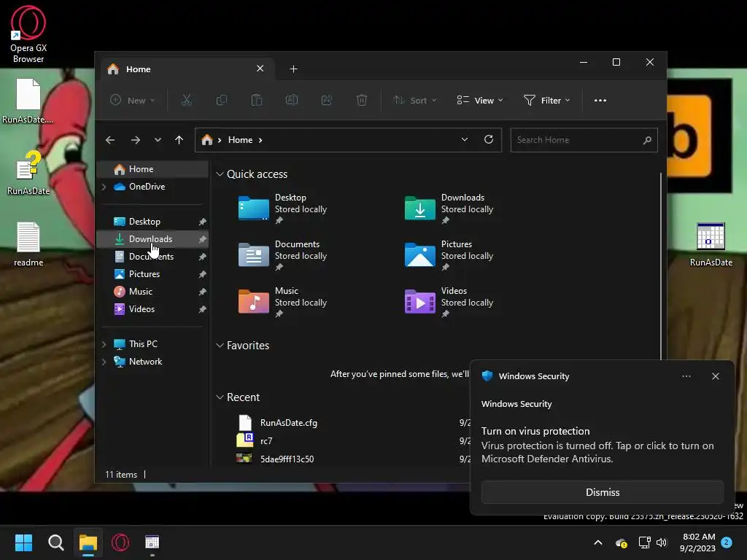Go back with the left arrow

pos(110,140)
